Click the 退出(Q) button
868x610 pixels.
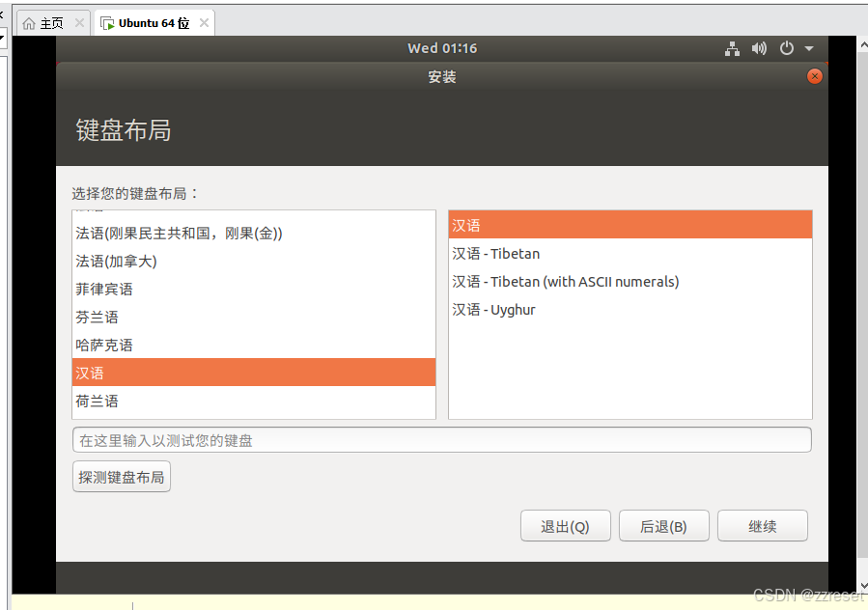click(565, 526)
